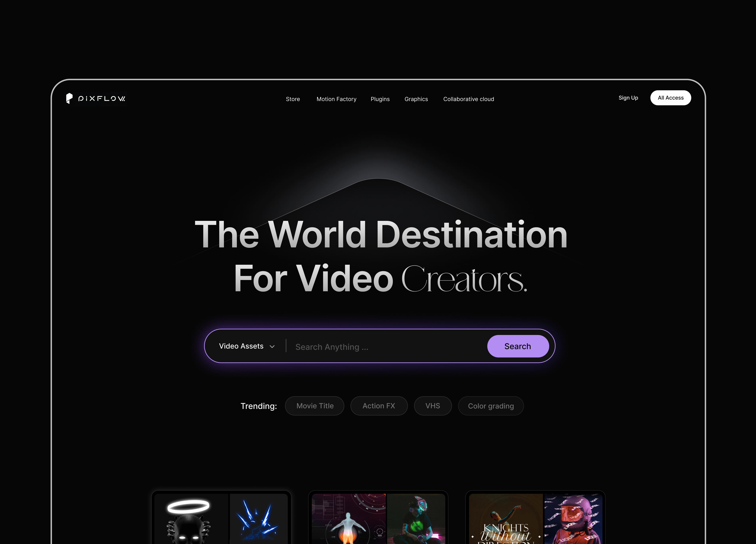Click the Pixflow logo icon
Image resolution: width=756 pixels, height=544 pixels.
coord(69,98)
